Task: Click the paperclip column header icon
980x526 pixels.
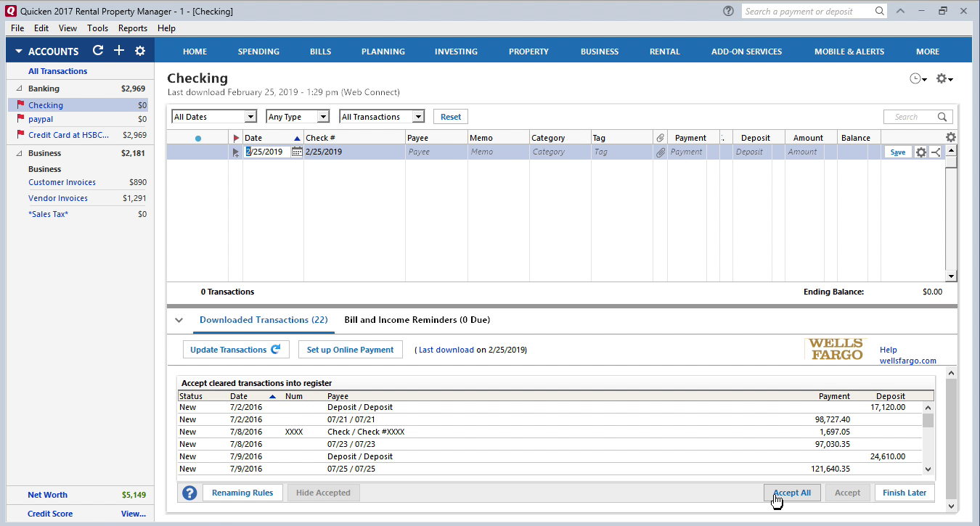Action: pyautogui.click(x=660, y=137)
